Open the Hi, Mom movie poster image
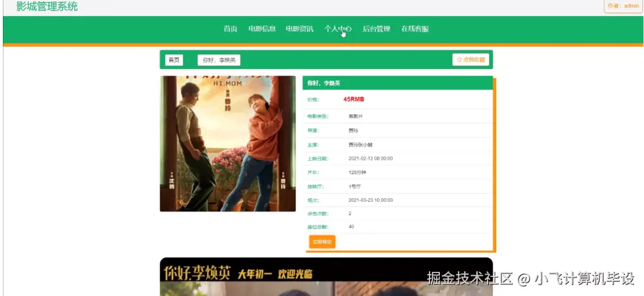The width and height of the screenshot is (644, 296). click(x=228, y=144)
